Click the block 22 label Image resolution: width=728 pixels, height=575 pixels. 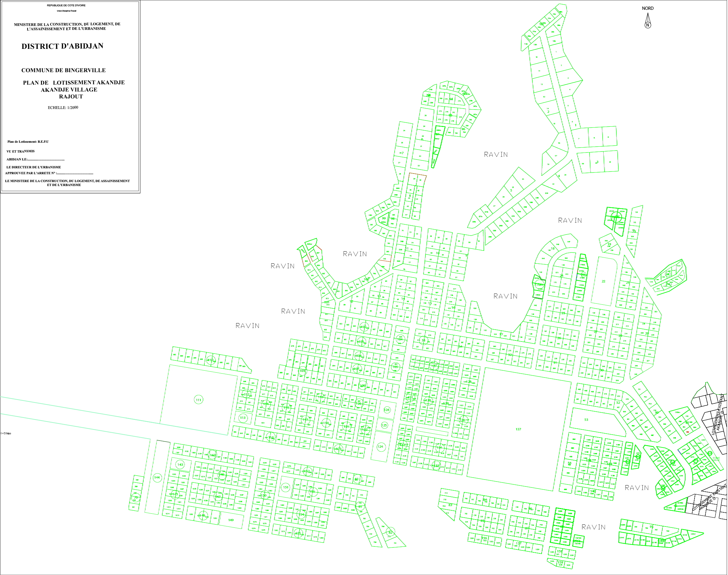[x=603, y=281]
